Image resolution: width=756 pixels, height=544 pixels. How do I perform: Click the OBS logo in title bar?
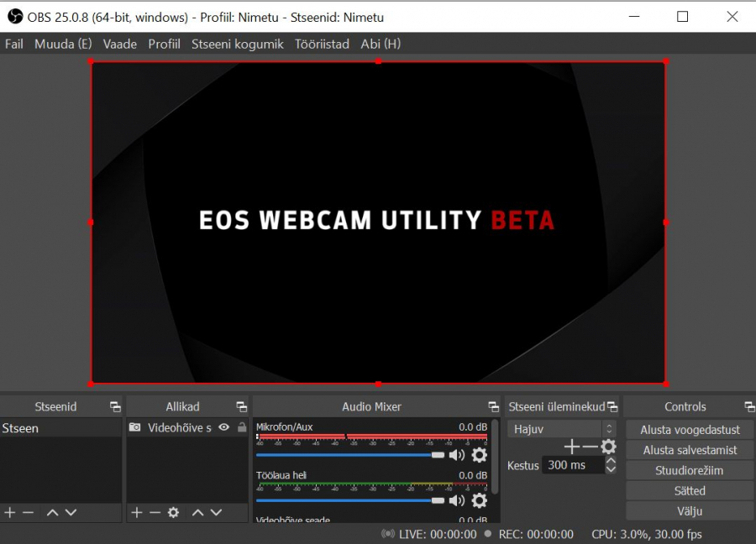click(15, 17)
